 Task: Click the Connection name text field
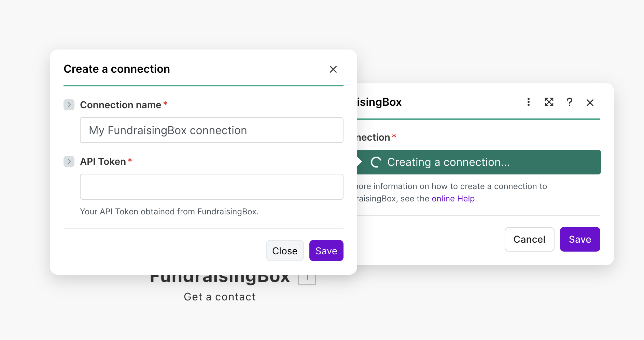[x=211, y=130]
